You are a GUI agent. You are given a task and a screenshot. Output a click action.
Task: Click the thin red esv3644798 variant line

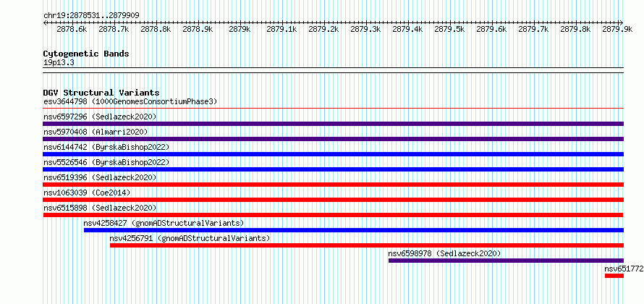pos(334,109)
